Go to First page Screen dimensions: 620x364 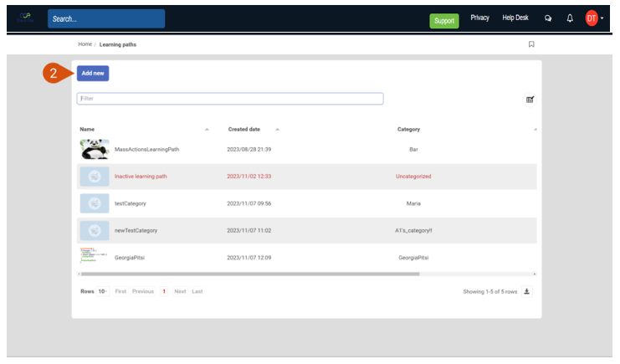coord(120,291)
